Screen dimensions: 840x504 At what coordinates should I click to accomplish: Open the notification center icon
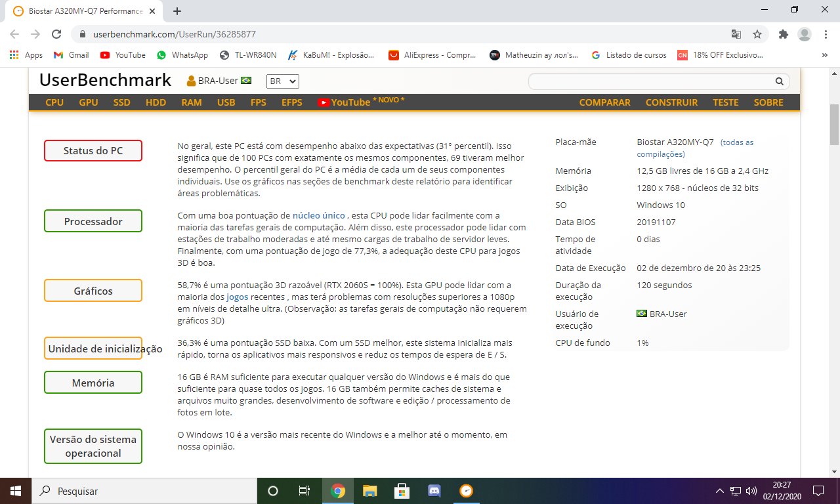tap(818, 491)
